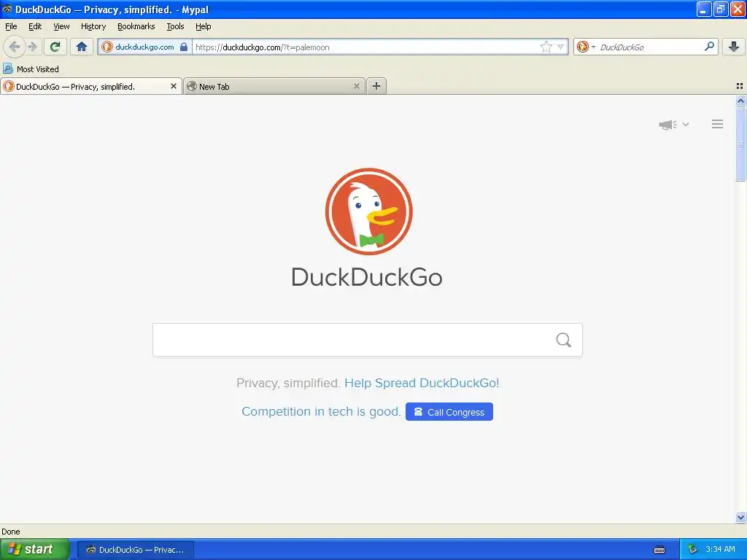Click the scrollbar up arrow
The image size is (747, 560).
point(740,101)
